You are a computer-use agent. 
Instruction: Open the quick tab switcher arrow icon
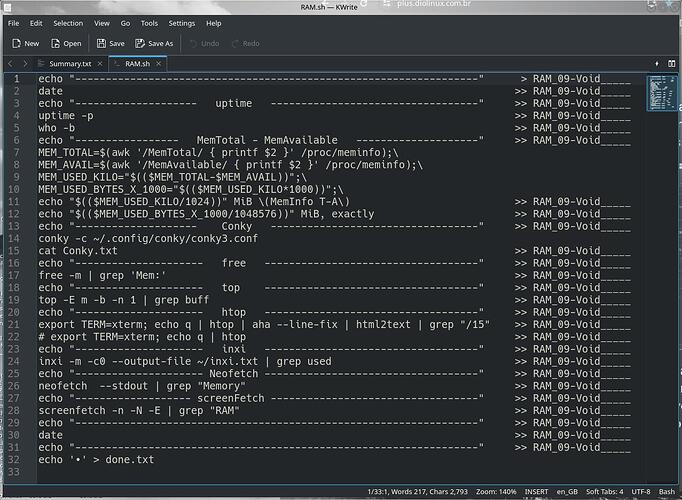click(657, 63)
